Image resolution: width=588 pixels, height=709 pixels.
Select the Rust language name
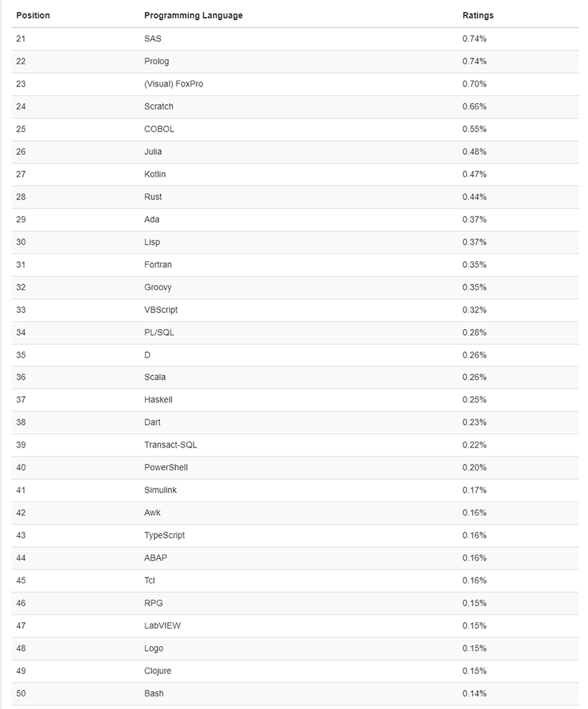(153, 197)
